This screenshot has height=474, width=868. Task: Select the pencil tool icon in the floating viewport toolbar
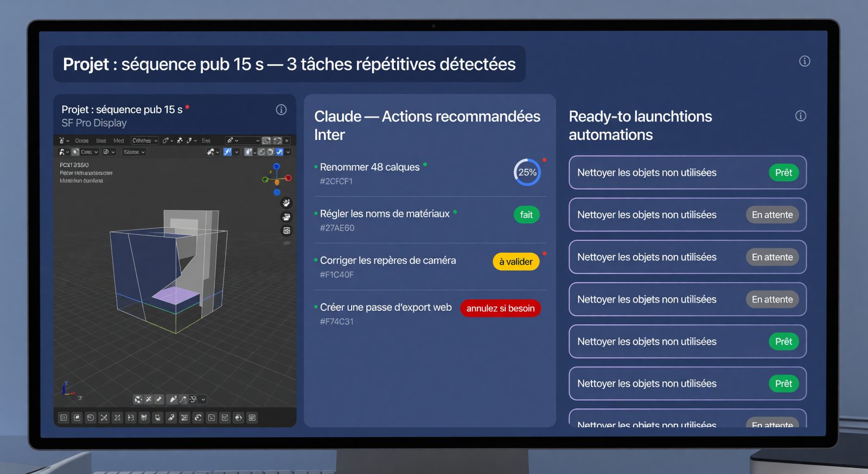point(173,399)
